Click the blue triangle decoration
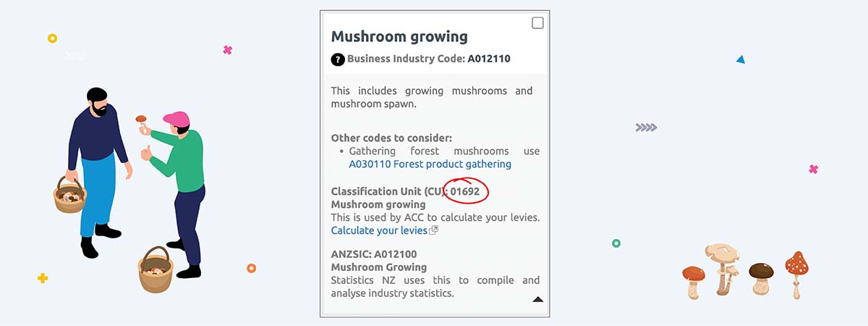The width and height of the screenshot is (868, 326). (x=741, y=59)
